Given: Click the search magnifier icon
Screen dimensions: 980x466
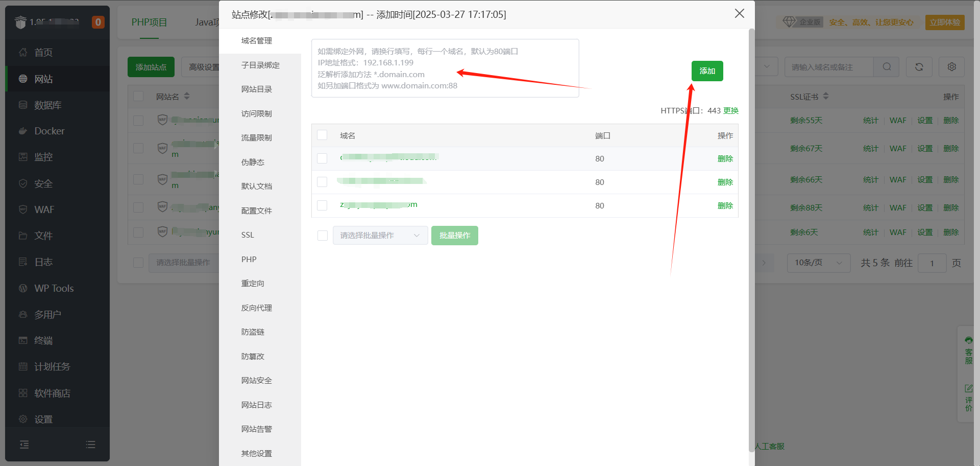Looking at the screenshot, I should pos(887,67).
